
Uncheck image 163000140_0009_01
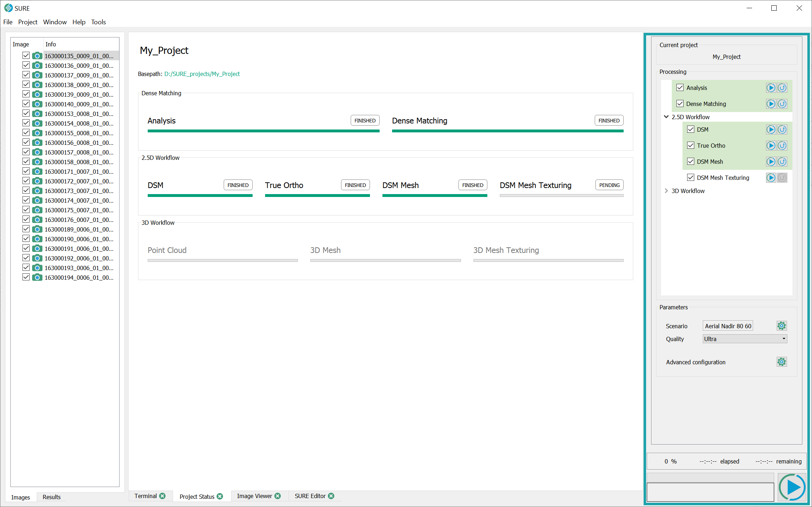(x=26, y=104)
